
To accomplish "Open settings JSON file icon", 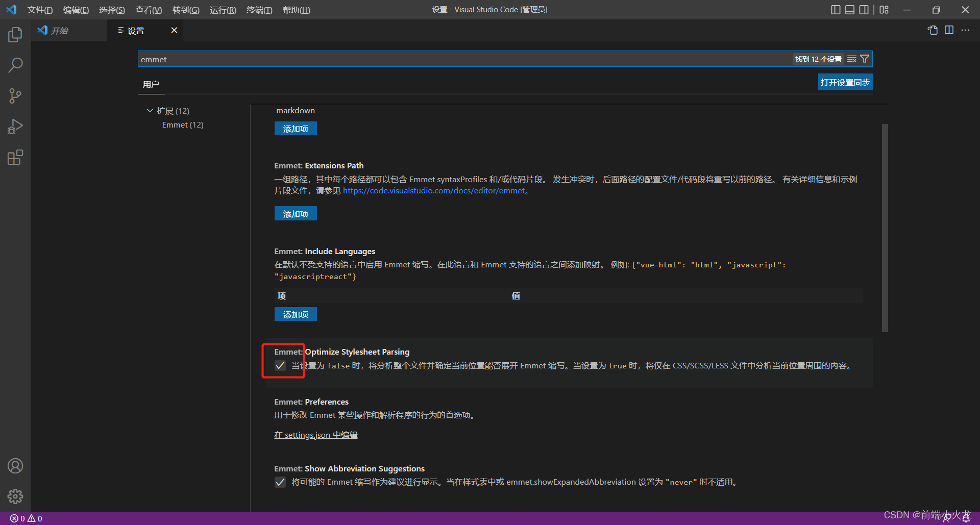I will point(933,30).
